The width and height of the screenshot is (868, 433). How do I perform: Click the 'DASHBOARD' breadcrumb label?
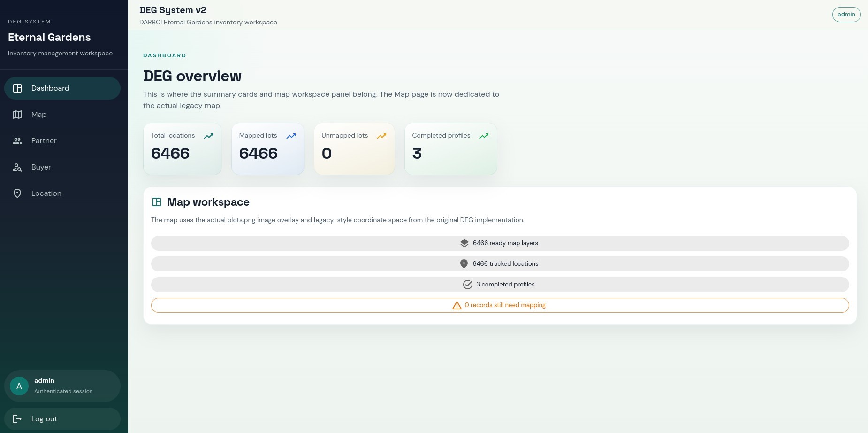tap(165, 55)
